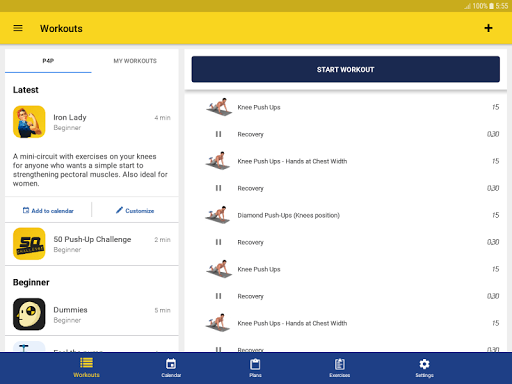This screenshot has height=384, width=512.
Task: Tap the plus icon to add workout
Action: tap(488, 28)
